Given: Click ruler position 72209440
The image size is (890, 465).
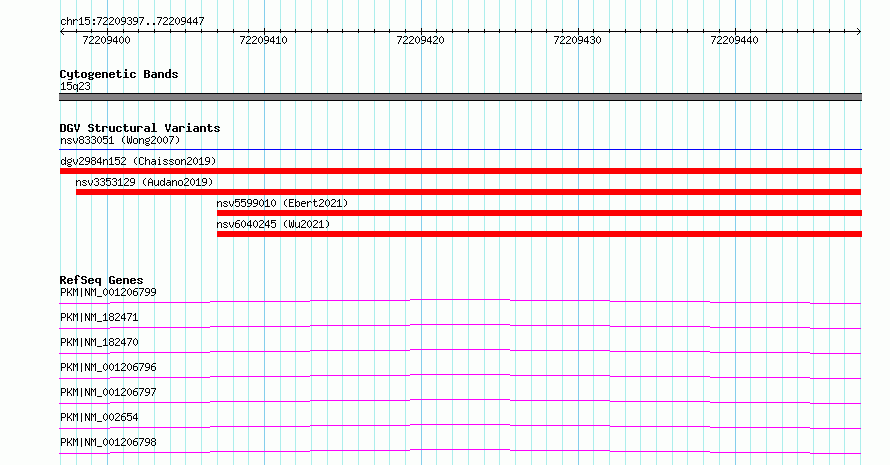Looking at the screenshot, I should point(734,40).
